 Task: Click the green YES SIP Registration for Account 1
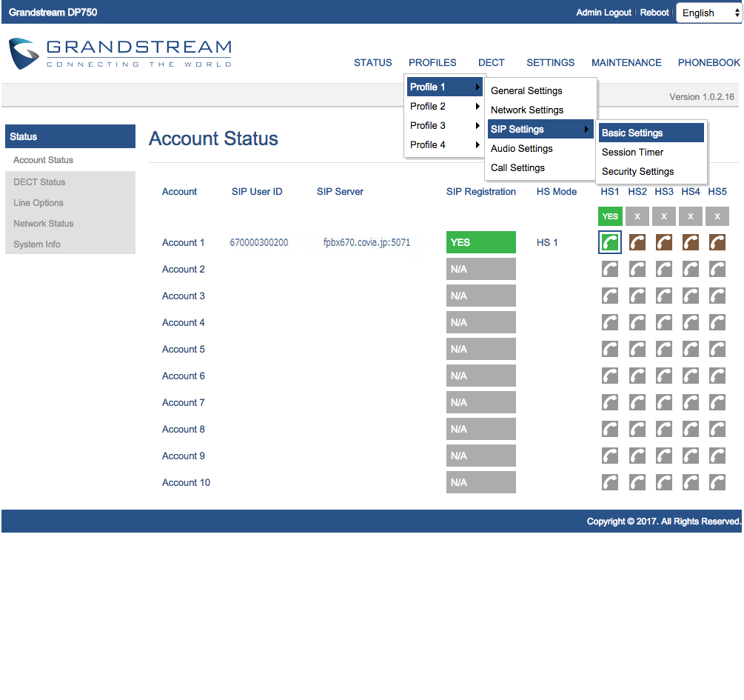tap(480, 243)
